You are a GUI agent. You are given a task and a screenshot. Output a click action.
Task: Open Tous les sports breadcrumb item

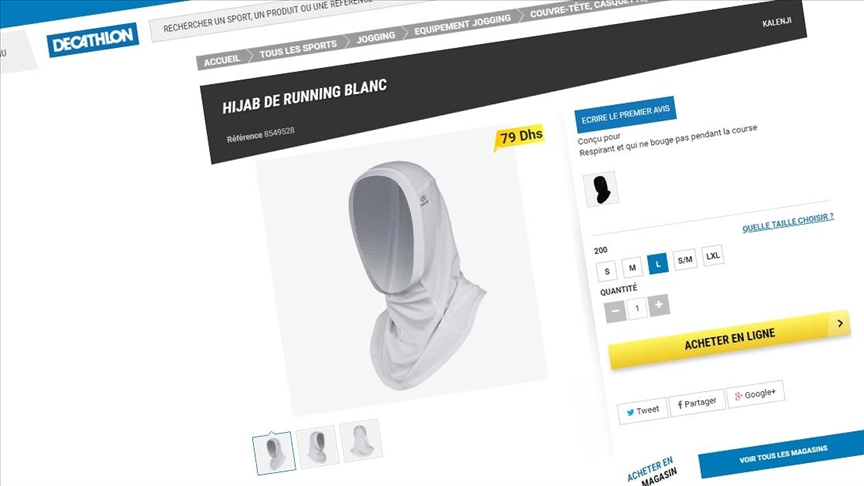298,49
